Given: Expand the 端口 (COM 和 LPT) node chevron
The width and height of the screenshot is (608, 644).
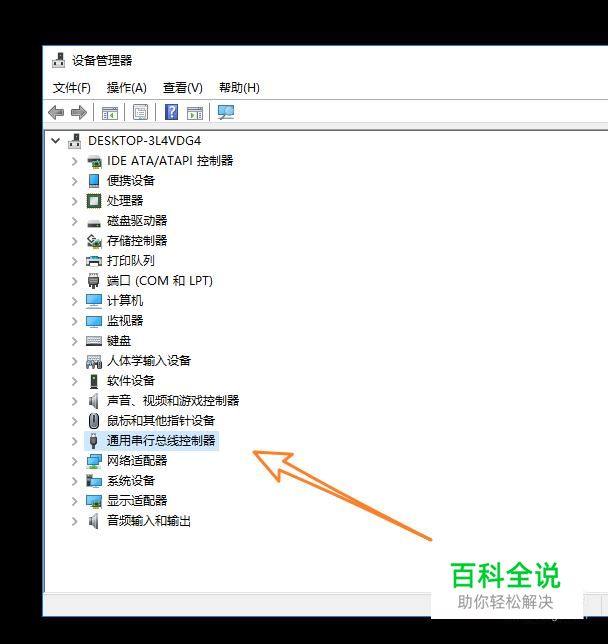Looking at the screenshot, I should (x=74, y=281).
